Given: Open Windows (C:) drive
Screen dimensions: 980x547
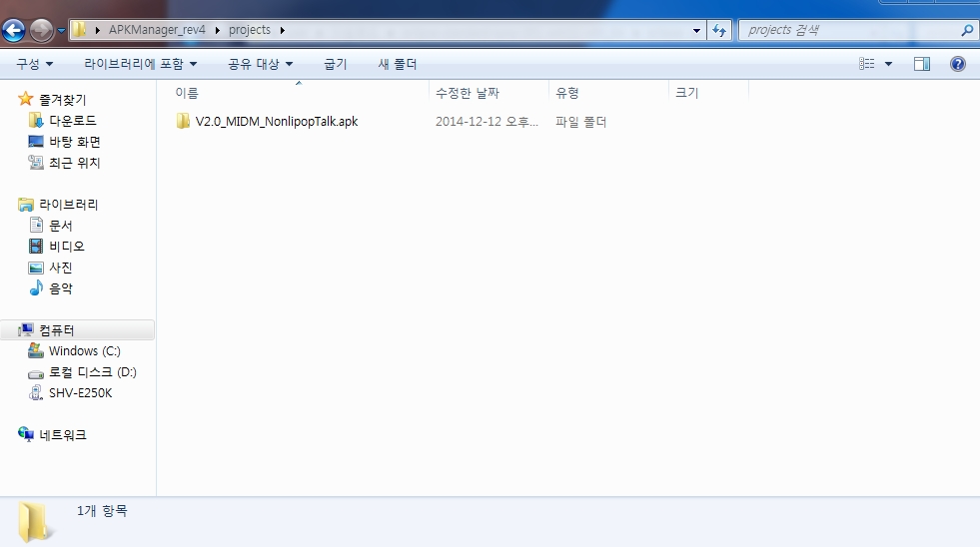Looking at the screenshot, I should (x=84, y=351).
